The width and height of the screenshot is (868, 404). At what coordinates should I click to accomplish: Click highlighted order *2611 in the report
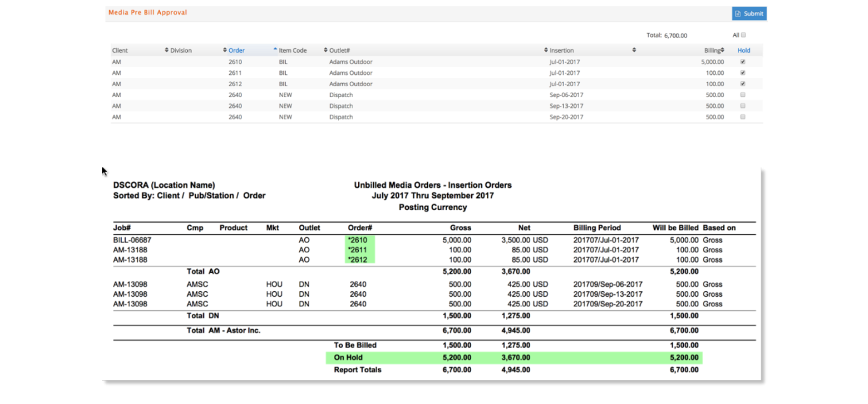pos(357,250)
